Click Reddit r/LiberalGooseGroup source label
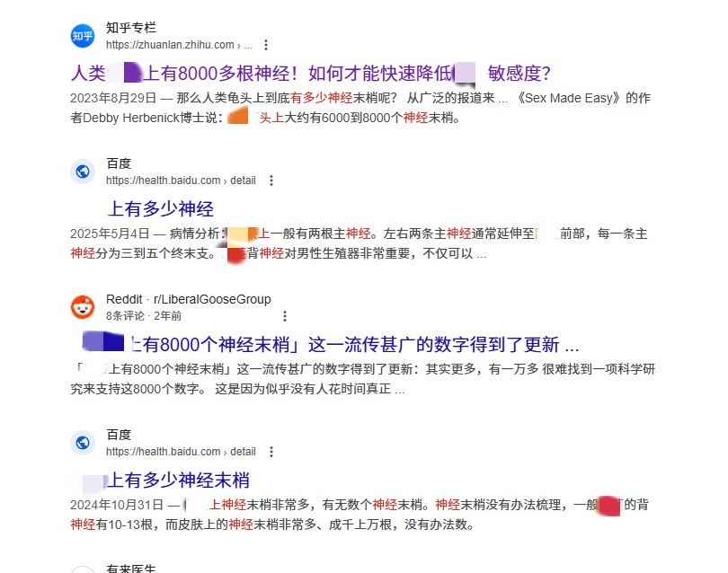The image size is (728, 573). (189, 299)
